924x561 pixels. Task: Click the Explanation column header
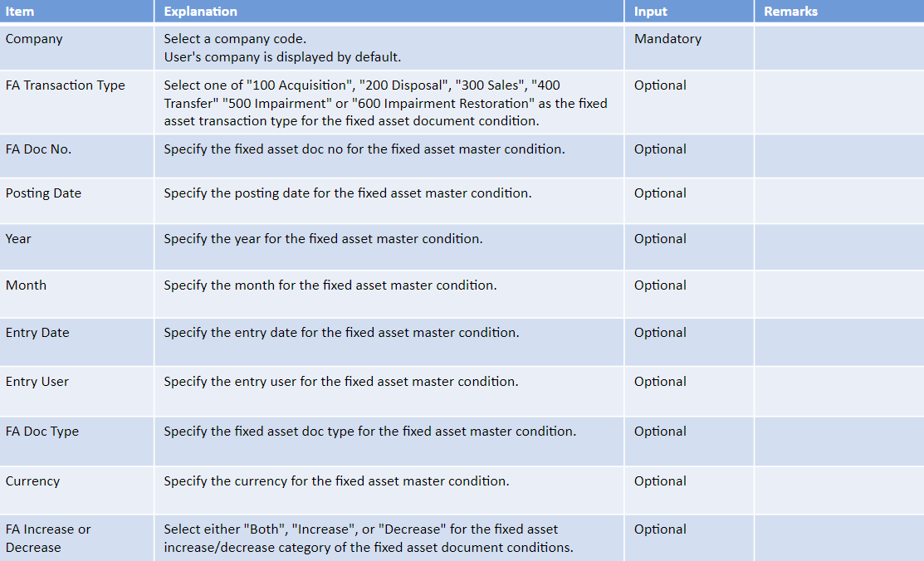coord(389,11)
